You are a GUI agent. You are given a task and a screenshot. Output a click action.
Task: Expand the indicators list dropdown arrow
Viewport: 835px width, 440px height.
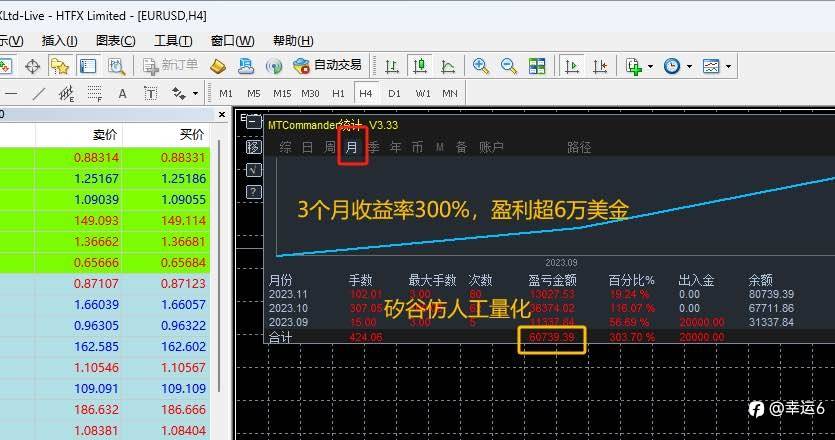pyautogui.click(x=650, y=67)
